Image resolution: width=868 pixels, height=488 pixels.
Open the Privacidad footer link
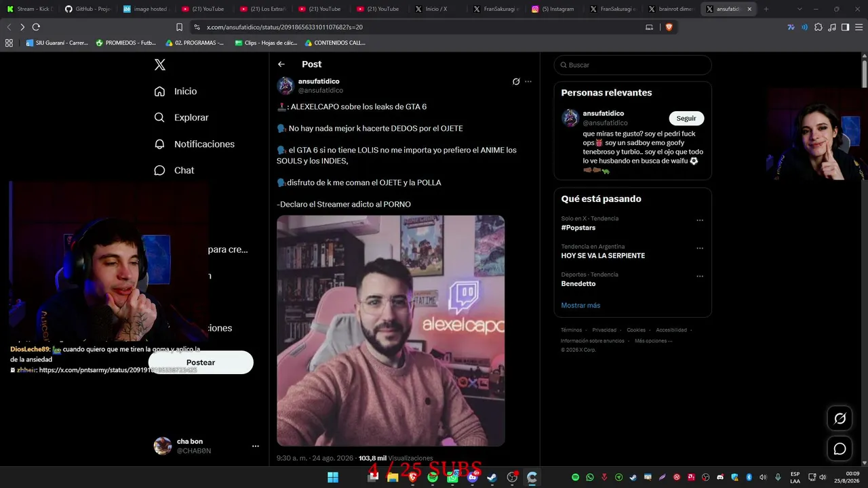(604, 330)
